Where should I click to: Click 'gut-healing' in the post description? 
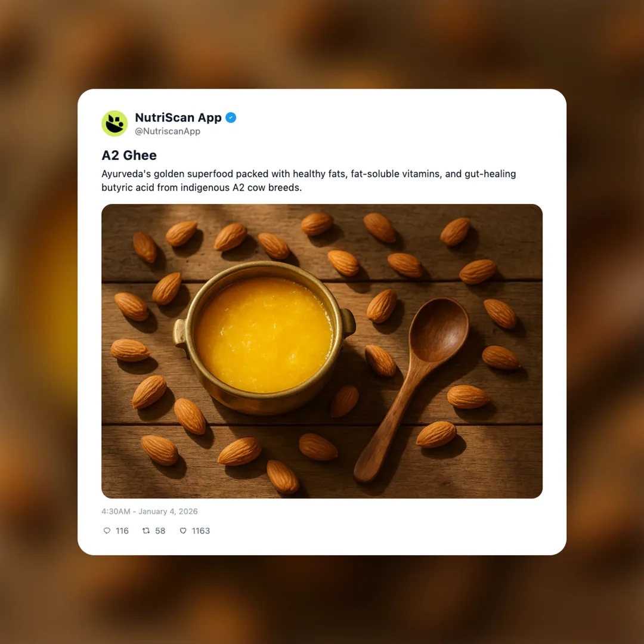[490, 174]
